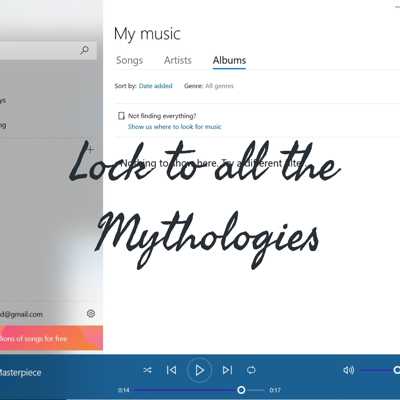Open settings via the gear icon

pos(91,313)
